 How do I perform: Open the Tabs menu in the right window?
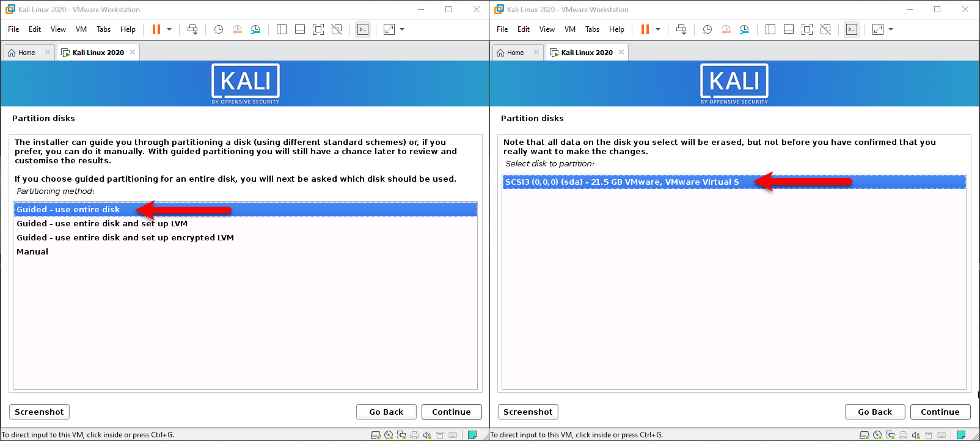pos(593,29)
